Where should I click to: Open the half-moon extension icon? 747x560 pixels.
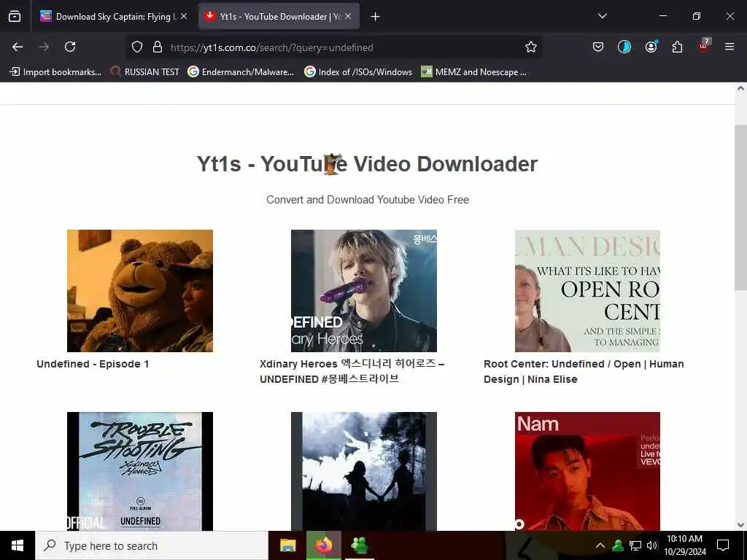click(x=624, y=47)
